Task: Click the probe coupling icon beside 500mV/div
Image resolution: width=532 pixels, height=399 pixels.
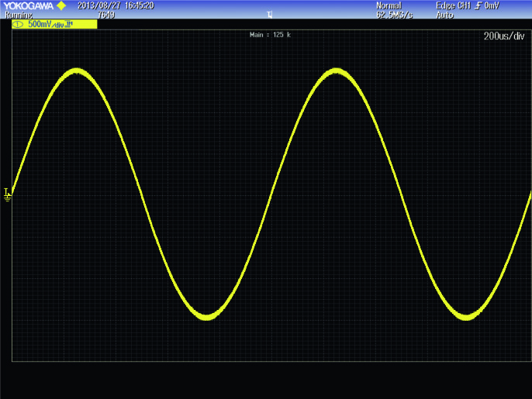Action: (69, 24)
